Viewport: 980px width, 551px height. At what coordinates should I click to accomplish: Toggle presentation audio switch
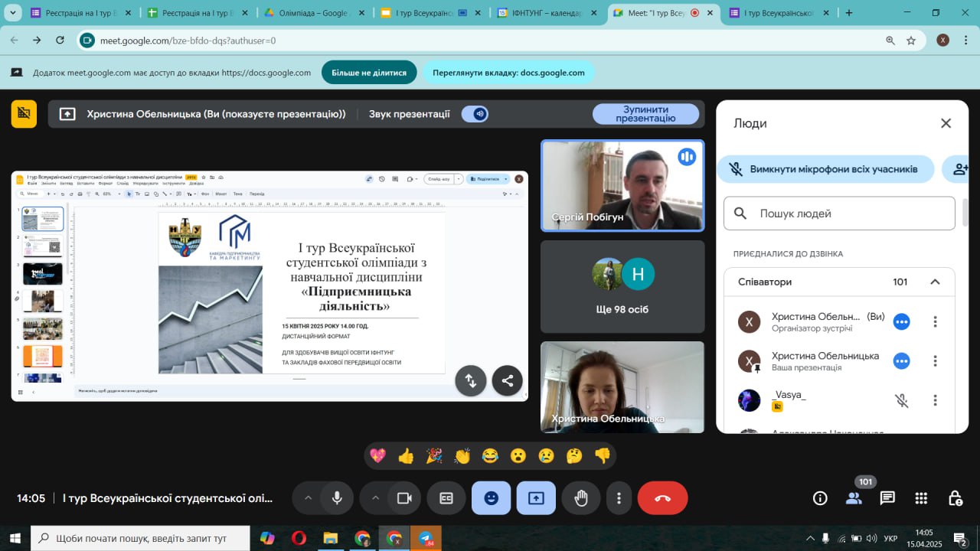tap(475, 114)
